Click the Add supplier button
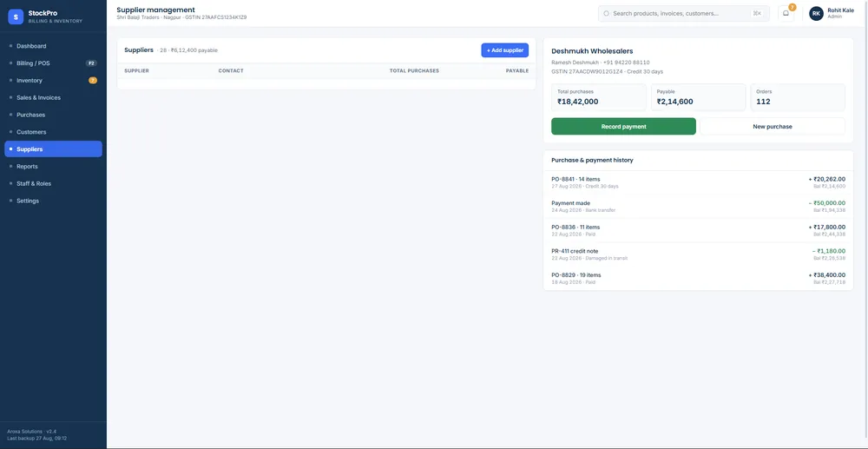The width and height of the screenshot is (868, 449). 505,50
